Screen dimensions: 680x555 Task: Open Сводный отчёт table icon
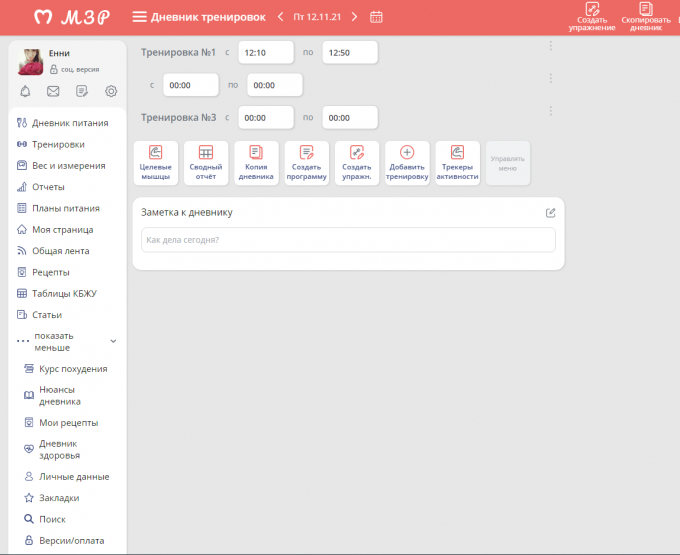click(206, 162)
